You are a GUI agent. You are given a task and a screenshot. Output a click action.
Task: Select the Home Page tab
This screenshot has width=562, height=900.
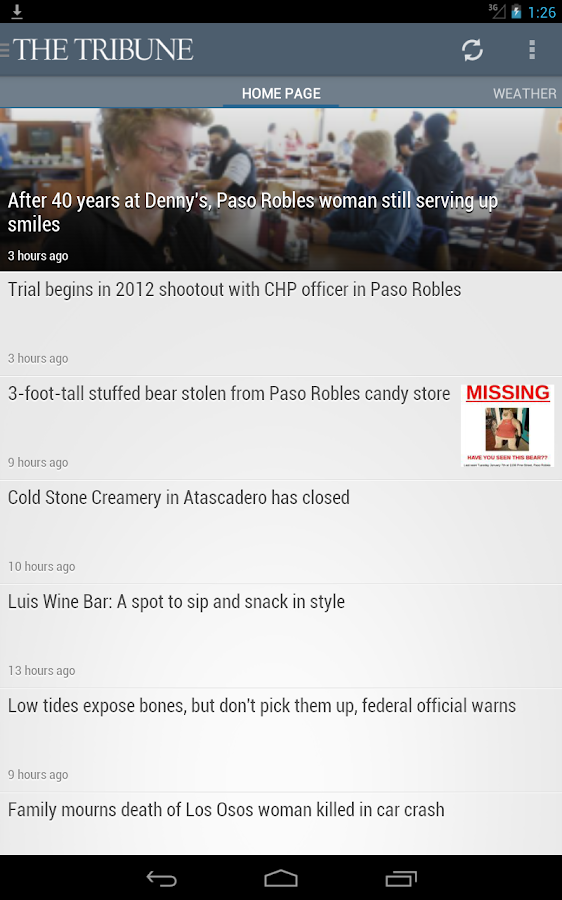(x=281, y=94)
